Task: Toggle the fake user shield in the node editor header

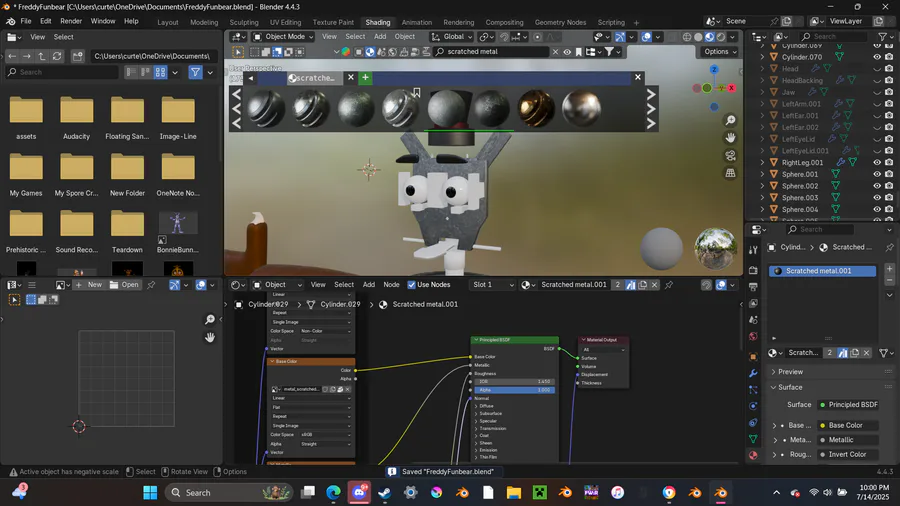Action: pos(630,285)
